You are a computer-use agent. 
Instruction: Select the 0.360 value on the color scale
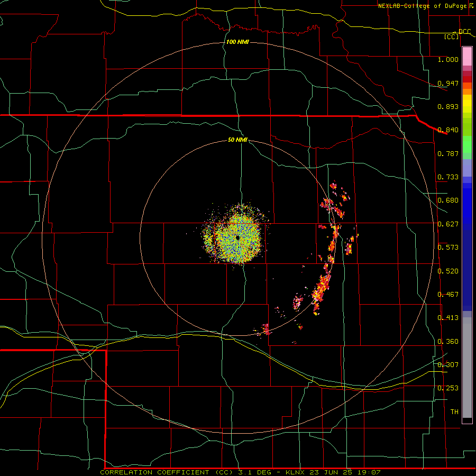click(x=448, y=342)
